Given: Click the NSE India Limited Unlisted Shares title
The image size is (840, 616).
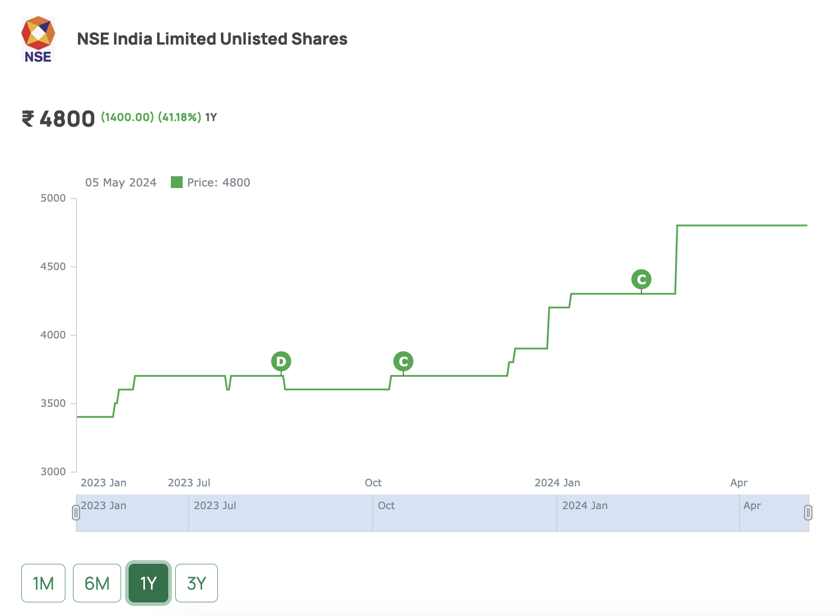Looking at the screenshot, I should [212, 38].
